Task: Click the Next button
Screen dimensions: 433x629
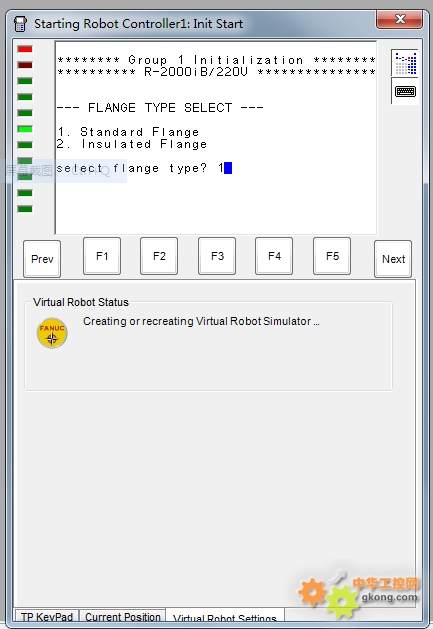Action: point(393,259)
